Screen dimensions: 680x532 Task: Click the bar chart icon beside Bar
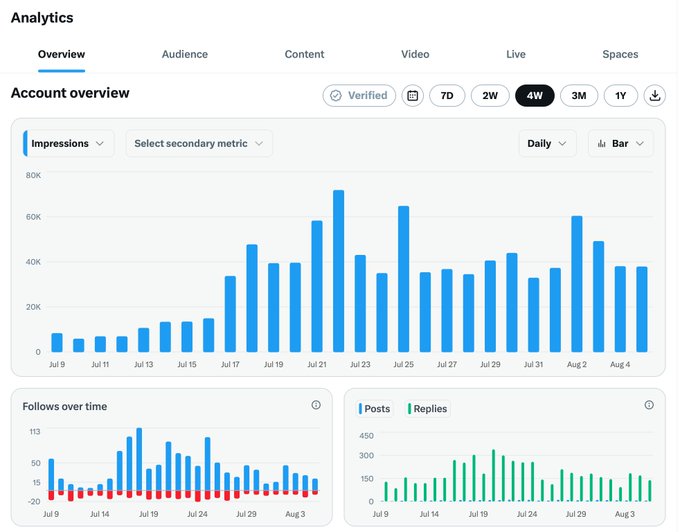click(602, 144)
